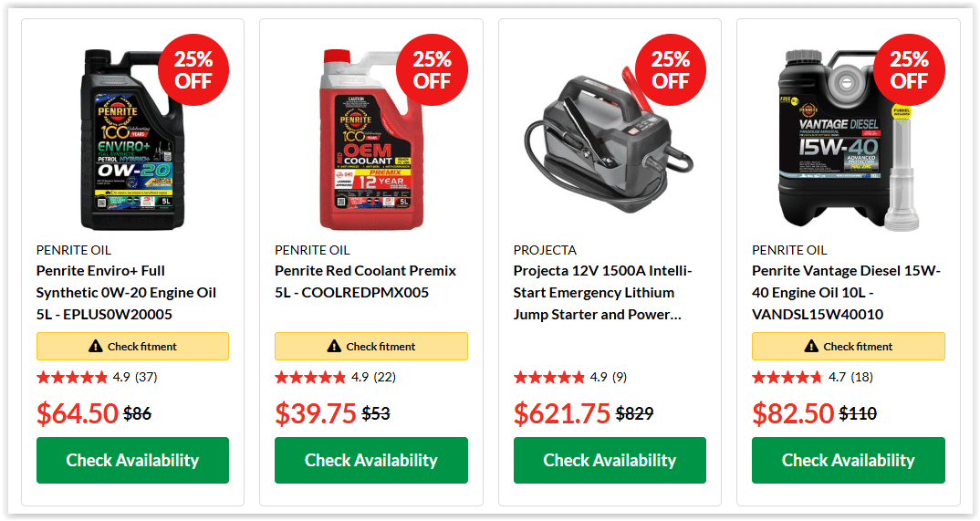Check fitment for Penrite Red Coolant Premix
980x521 pixels.
[x=371, y=346]
